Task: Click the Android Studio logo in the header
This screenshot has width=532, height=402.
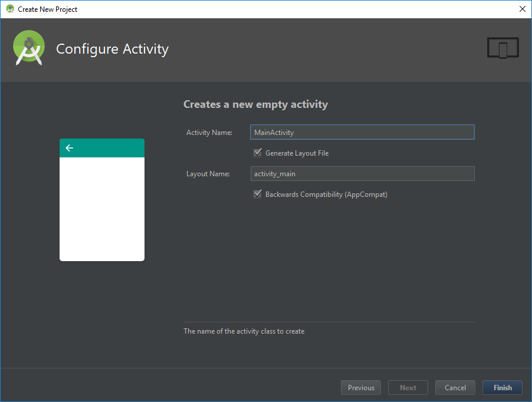Action: point(29,48)
